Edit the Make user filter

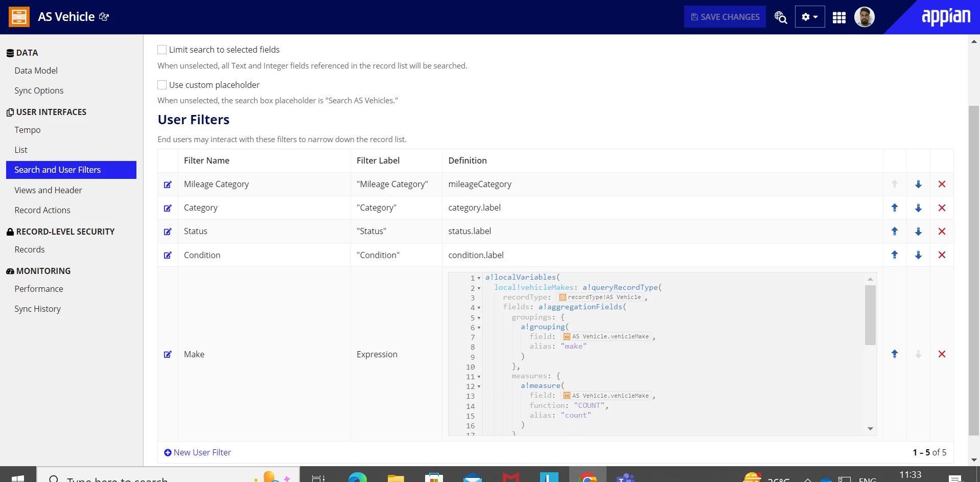168,354
